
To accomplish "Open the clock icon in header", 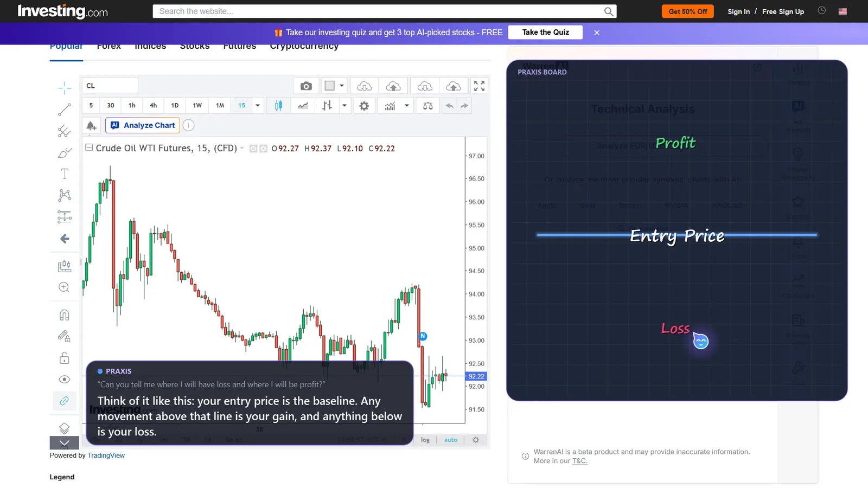I will pyautogui.click(x=821, y=10).
